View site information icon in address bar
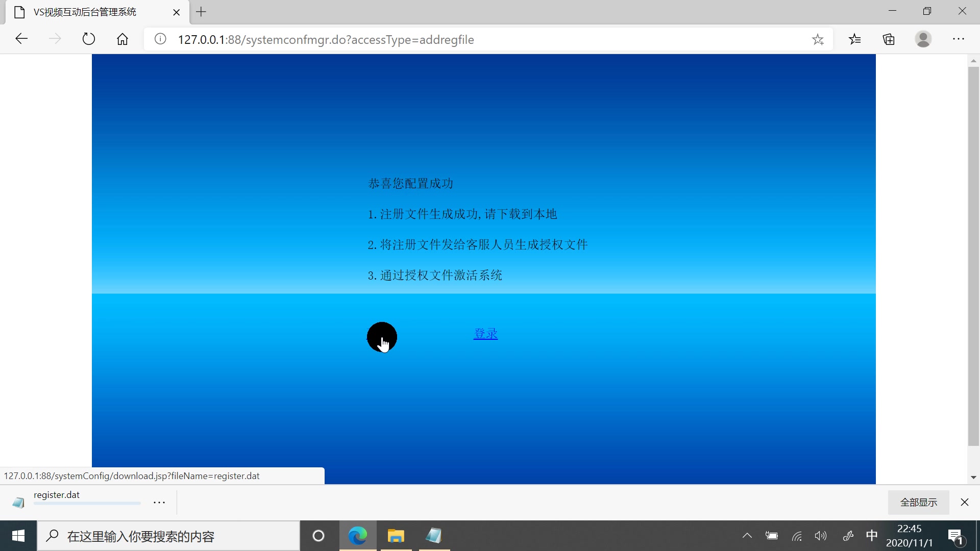This screenshot has width=980, height=551. click(160, 39)
